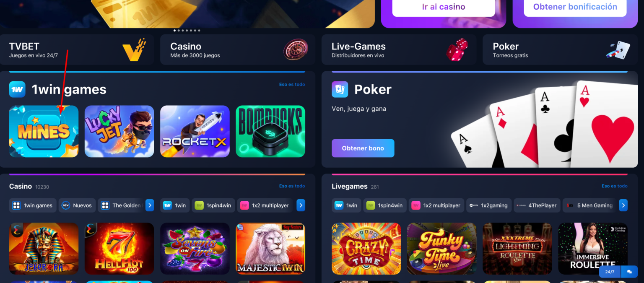Expand more Livegames providers after 5 Men Gaming
The height and width of the screenshot is (283, 644).
[623, 205]
